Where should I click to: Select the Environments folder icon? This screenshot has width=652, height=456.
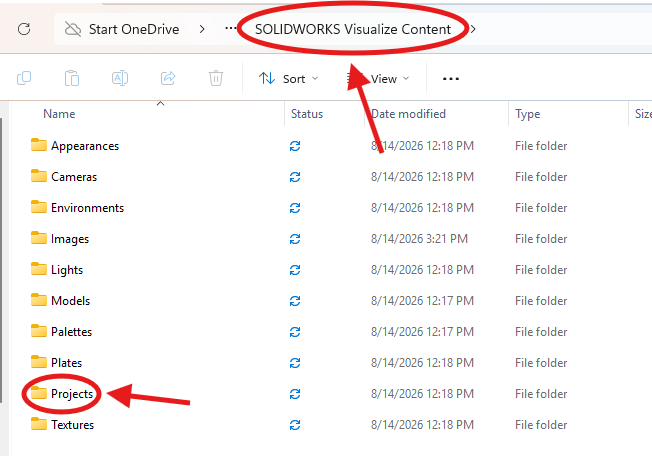point(39,207)
